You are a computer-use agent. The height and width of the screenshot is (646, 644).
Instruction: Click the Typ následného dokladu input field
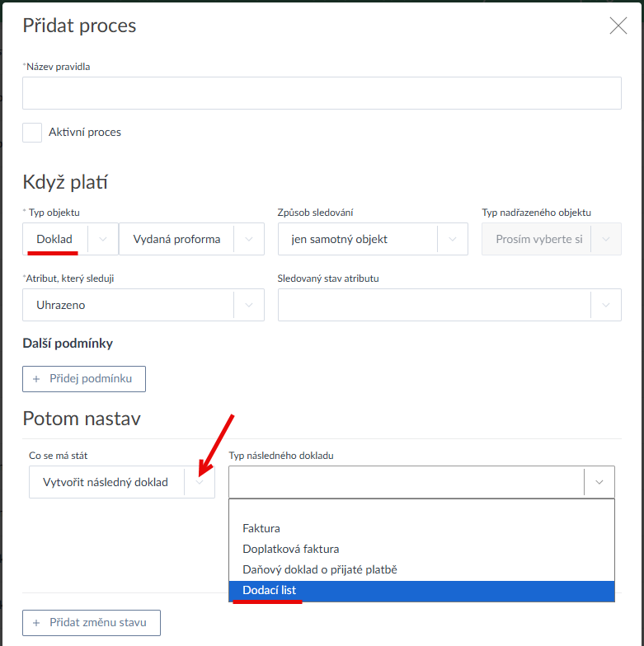tap(406, 482)
